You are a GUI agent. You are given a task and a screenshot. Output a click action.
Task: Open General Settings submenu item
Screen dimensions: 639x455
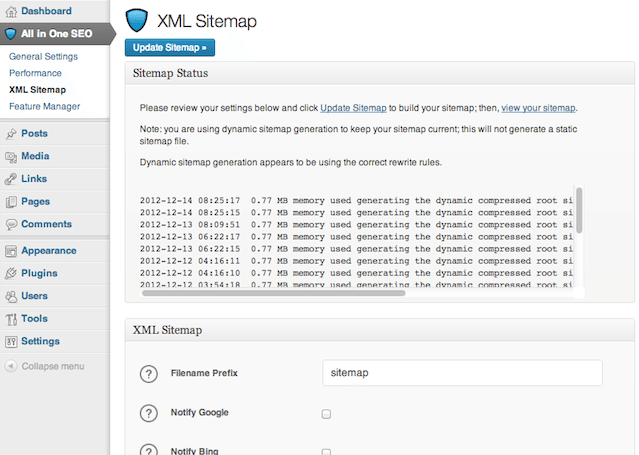point(43,56)
